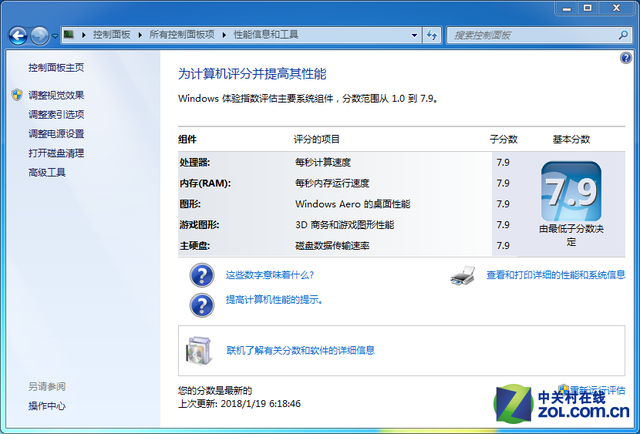Select 控制面板 in the breadcrumb
This screenshot has width=640, height=434.
click(111, 35)
